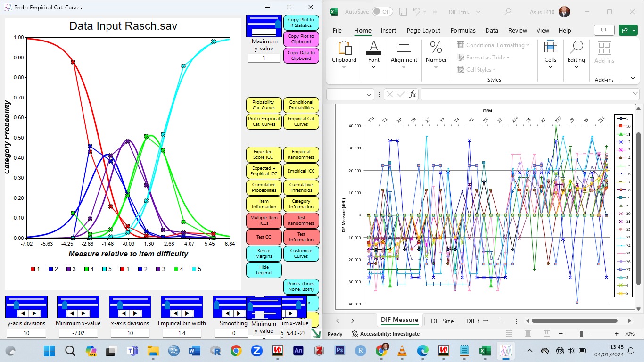Click Hide Legend button
644x362 pixels.
264,270
